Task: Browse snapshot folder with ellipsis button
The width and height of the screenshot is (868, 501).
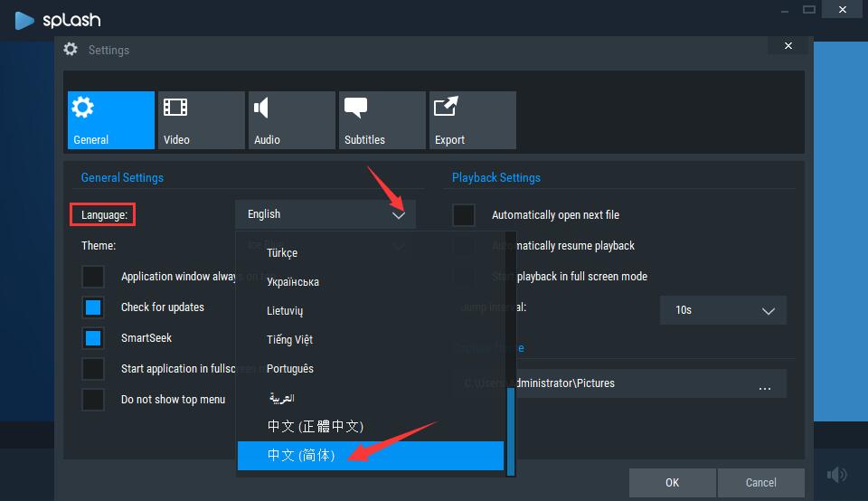Action: pyautogui.click(x=765, y=384)
